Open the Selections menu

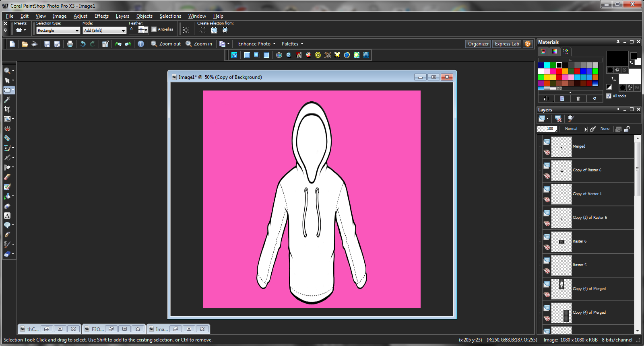tap(170, 16)
